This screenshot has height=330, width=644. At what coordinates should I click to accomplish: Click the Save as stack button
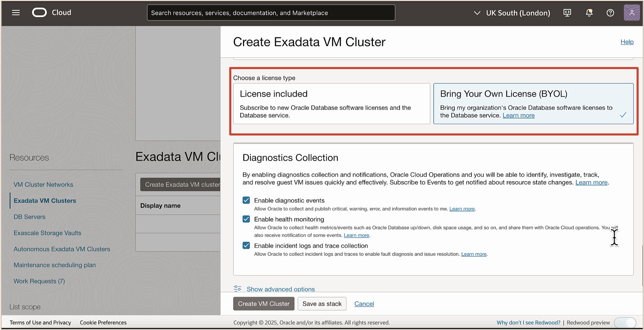tap(322, 304)
